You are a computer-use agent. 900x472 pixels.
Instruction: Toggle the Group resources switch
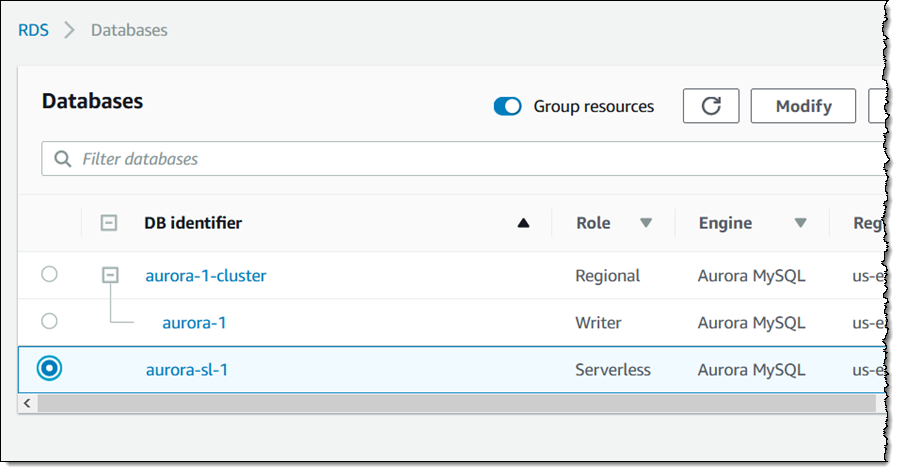point(507,106)
